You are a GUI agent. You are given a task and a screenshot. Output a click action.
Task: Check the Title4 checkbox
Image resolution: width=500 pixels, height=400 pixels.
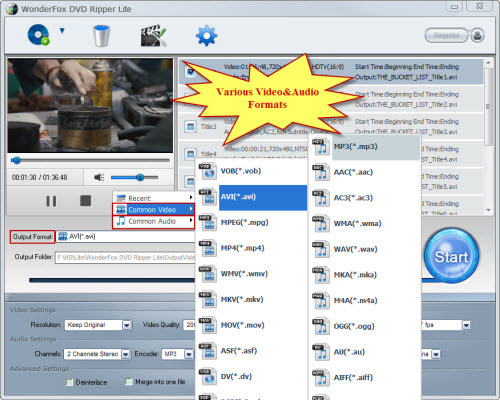[190, 154]
